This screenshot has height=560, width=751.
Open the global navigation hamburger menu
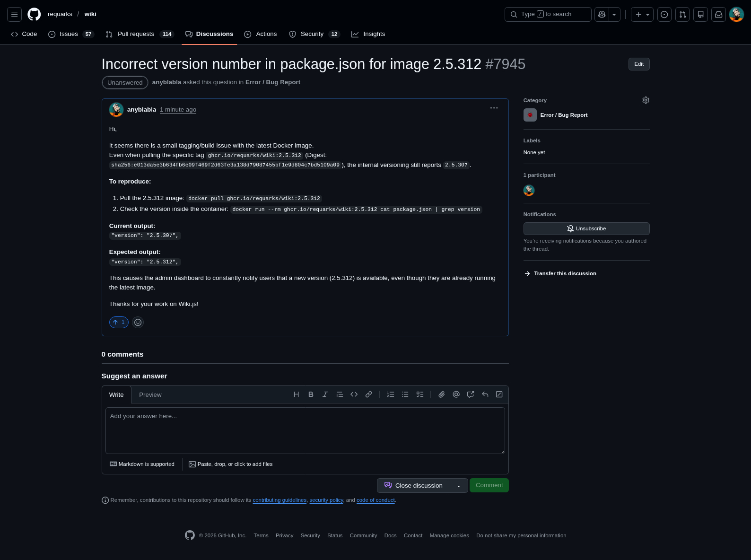coord(15,15)
